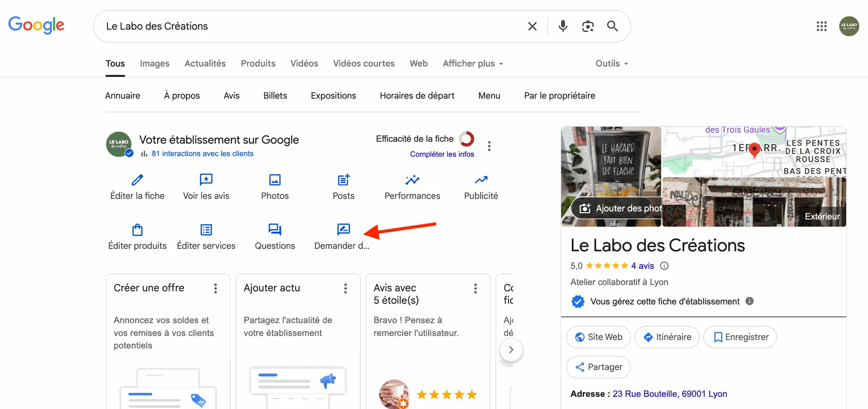Open options for Ajouter actu card
Image resolution: width=868 pixels, height=409 pixels.
[345, 288]
